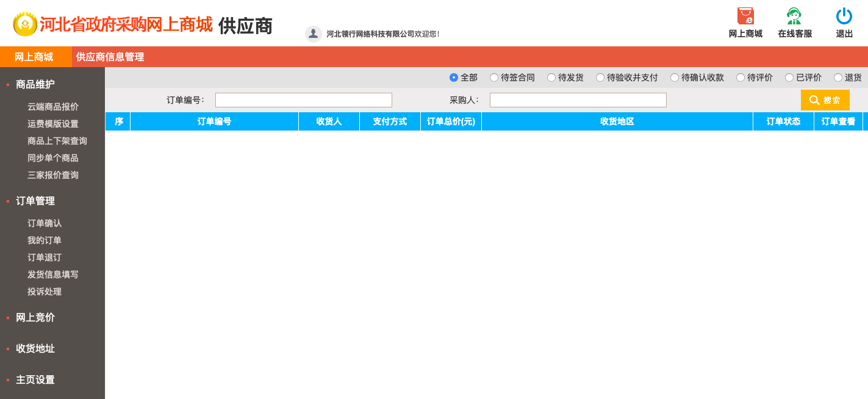
Task: Expand the 主页设置 sidebar section
Action: [35, 379]
